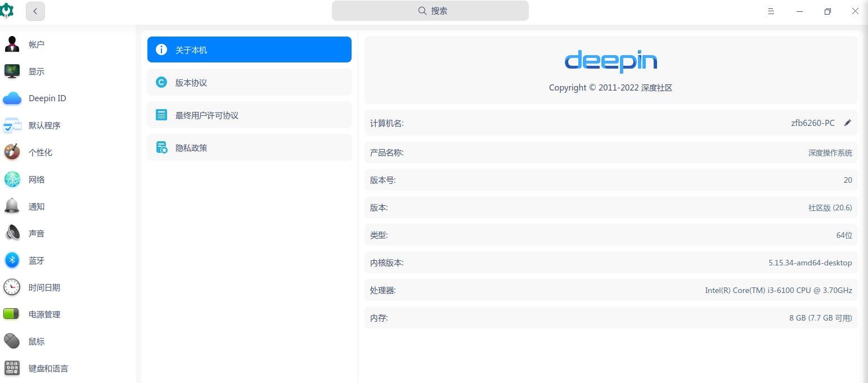Open the 时间日期 (Date & Time) settings
Viewport: 868px width, 383px height.
pos(44,287)
